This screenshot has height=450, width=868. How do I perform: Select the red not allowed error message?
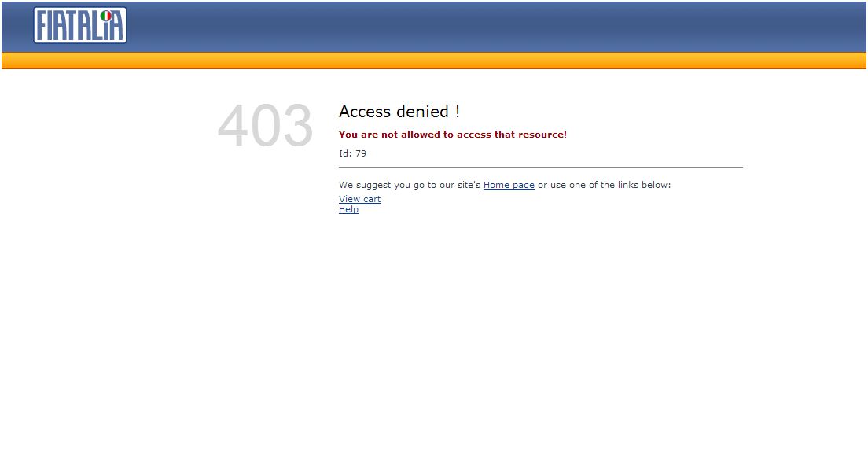coord(453,134)
